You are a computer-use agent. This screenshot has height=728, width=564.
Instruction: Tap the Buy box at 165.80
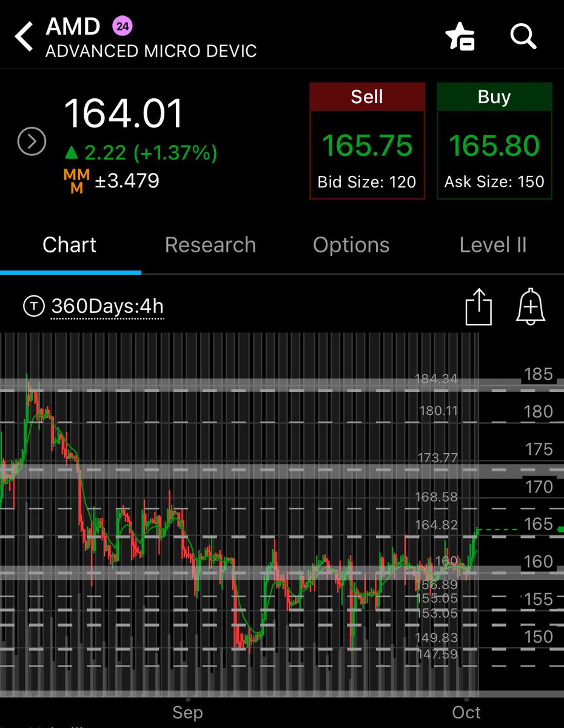click(x=494, y=141)
